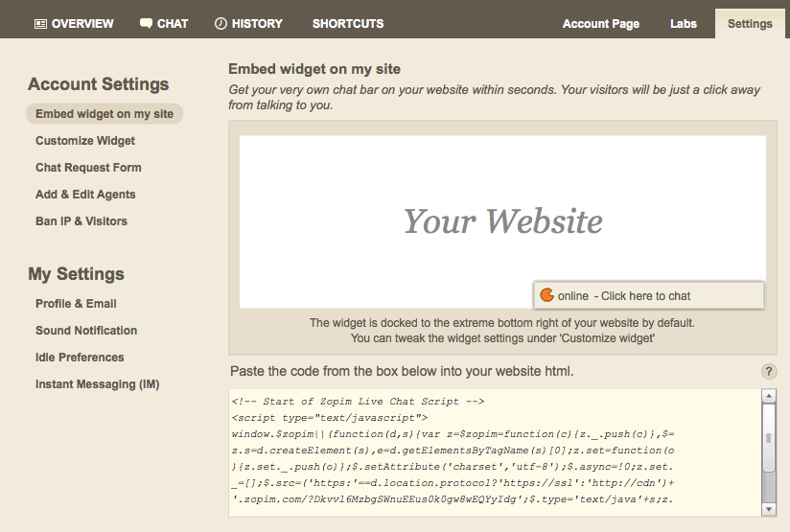Viewport: 790px width, 532px height.
Task: Go to Chat Request Form
Action: click(x=88, y=168)
